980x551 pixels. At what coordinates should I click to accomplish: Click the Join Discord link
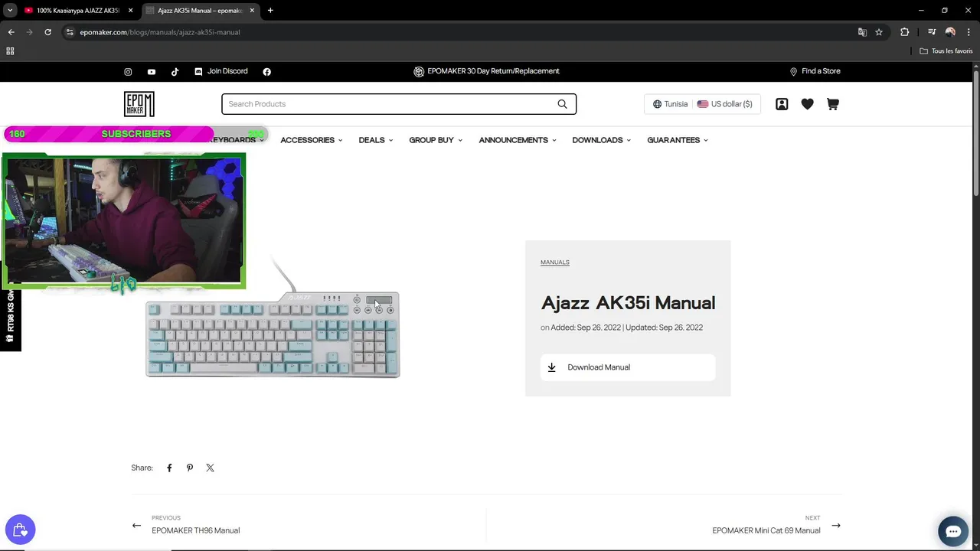[221, 71]
